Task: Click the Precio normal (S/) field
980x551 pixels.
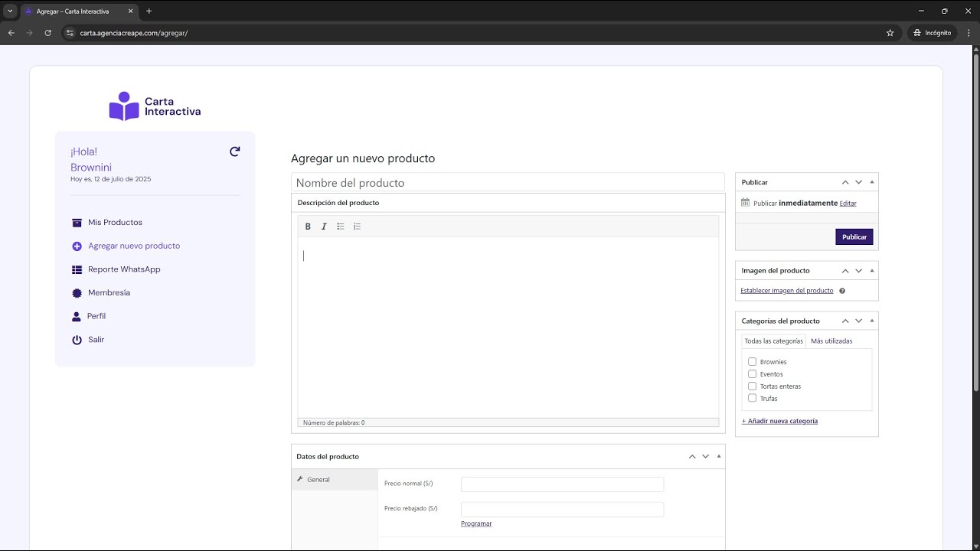Action: [562, 484]
